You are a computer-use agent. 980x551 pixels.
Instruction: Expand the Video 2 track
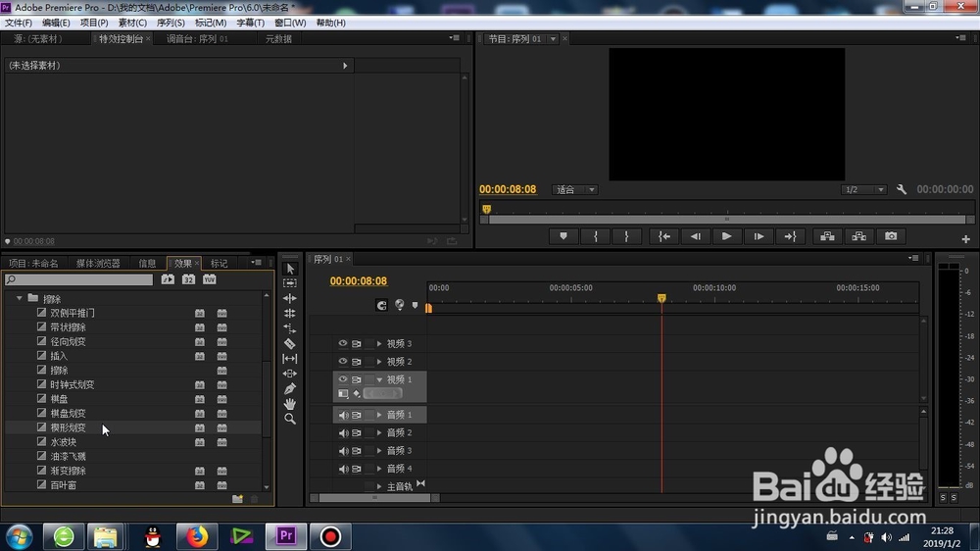tap(378, 362)
